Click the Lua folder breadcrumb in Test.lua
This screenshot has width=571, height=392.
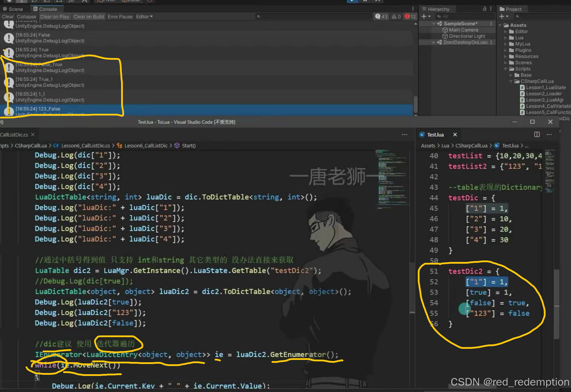point(445,146)
